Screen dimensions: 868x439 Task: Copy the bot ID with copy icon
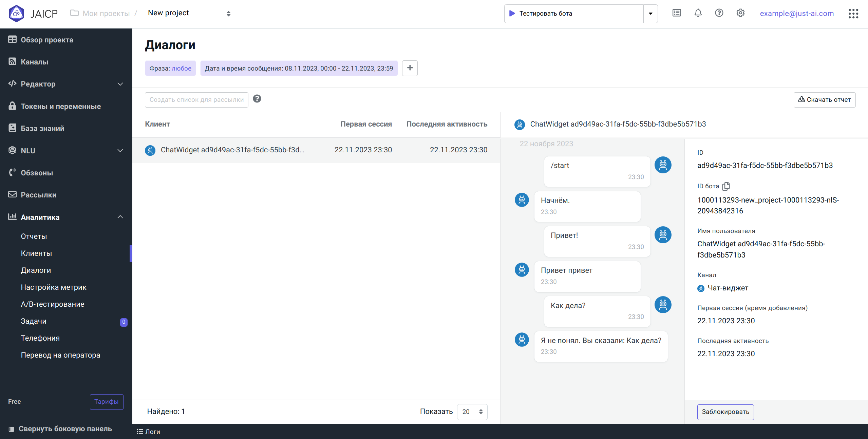[x=726, y=186]
